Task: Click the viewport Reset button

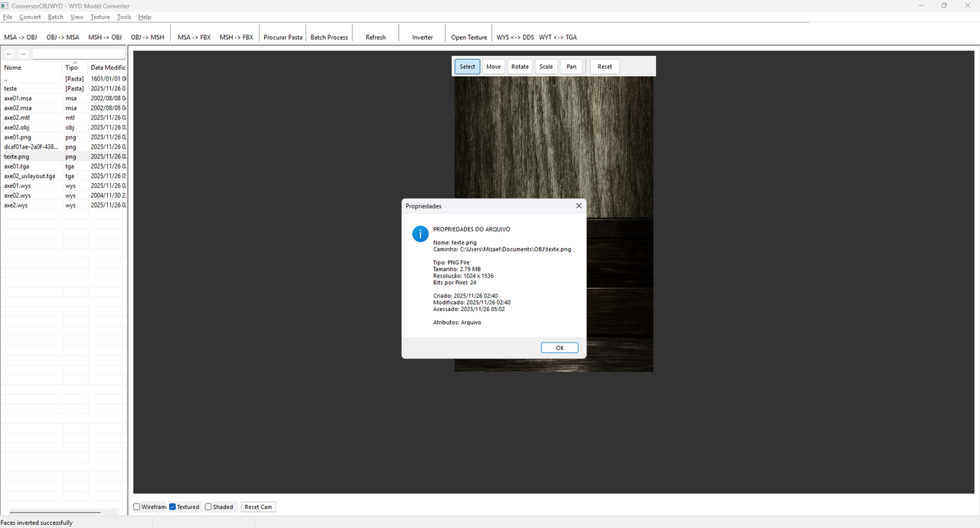Action: pyautogui.click(x=605, y=67)
